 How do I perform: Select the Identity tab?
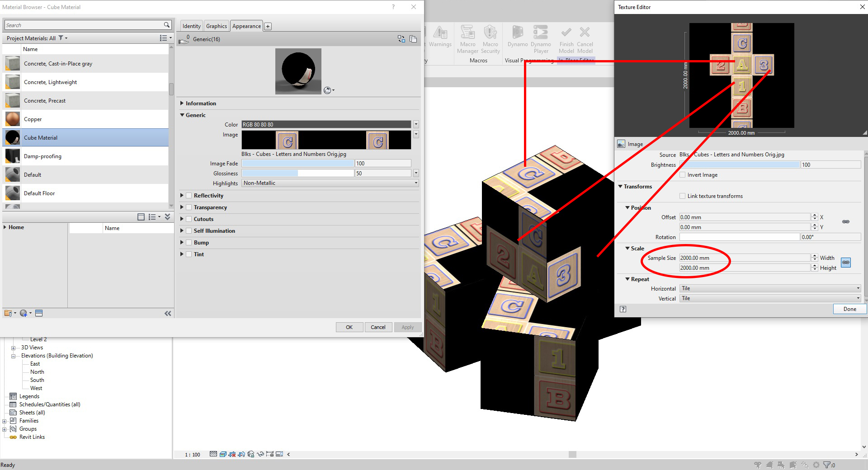click(191, 26)
